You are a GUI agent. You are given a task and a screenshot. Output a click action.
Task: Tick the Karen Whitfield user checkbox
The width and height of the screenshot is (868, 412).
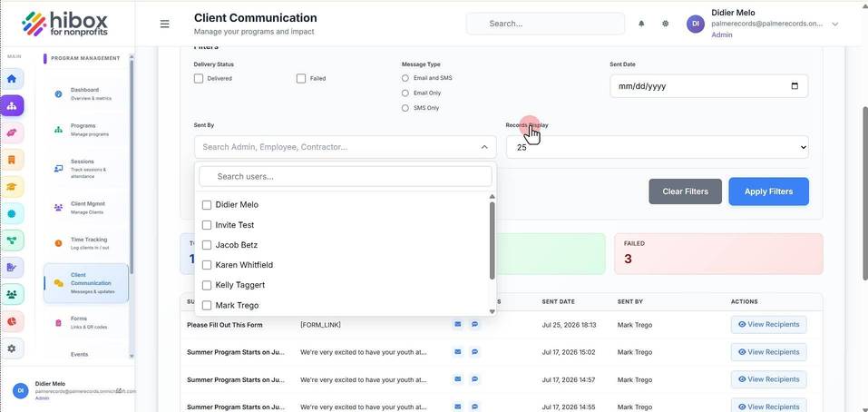207,265
